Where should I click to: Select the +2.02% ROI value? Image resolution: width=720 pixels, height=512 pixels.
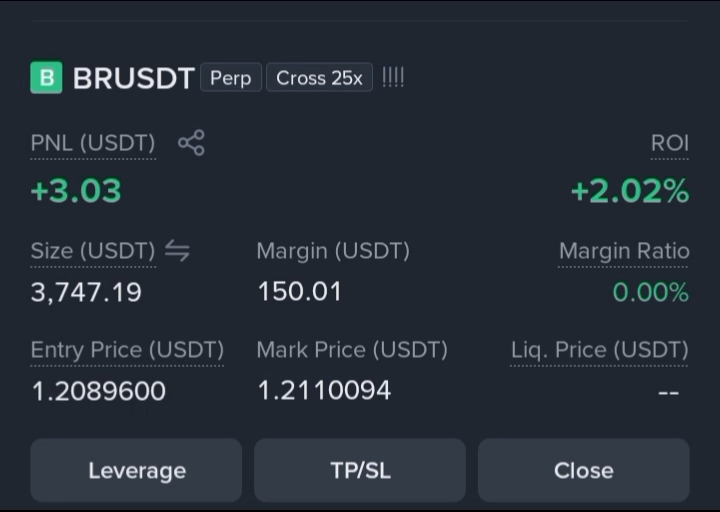[x=630, y=191]
